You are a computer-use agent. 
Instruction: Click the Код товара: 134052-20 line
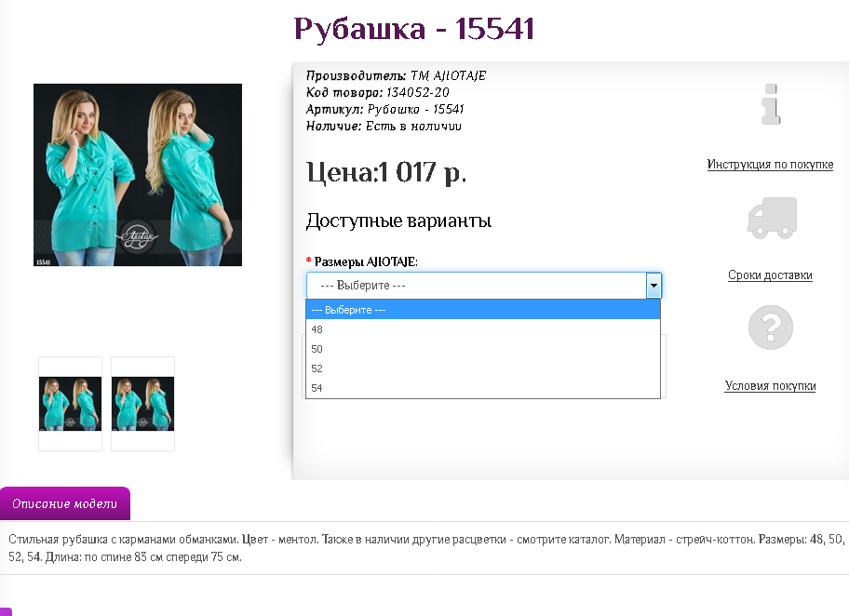coord(378,92)
